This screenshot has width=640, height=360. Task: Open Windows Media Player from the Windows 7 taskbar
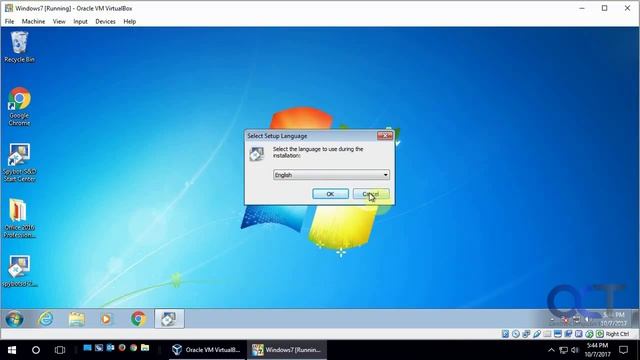(106, 319)
